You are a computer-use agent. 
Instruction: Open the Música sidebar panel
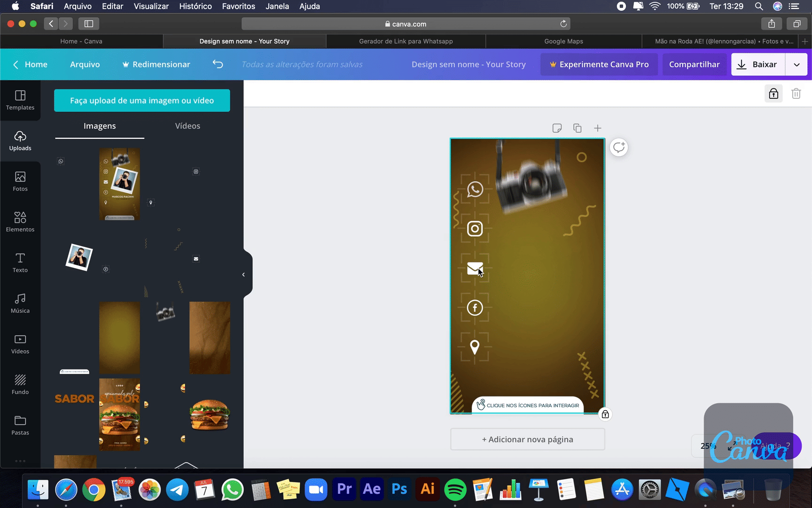point(20,303)
